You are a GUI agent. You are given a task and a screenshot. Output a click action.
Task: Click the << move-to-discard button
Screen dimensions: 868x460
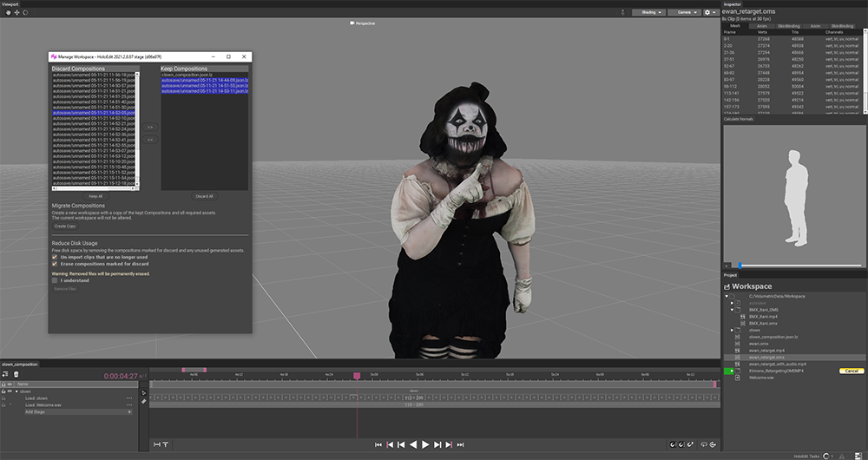click(x=150, y=140)
